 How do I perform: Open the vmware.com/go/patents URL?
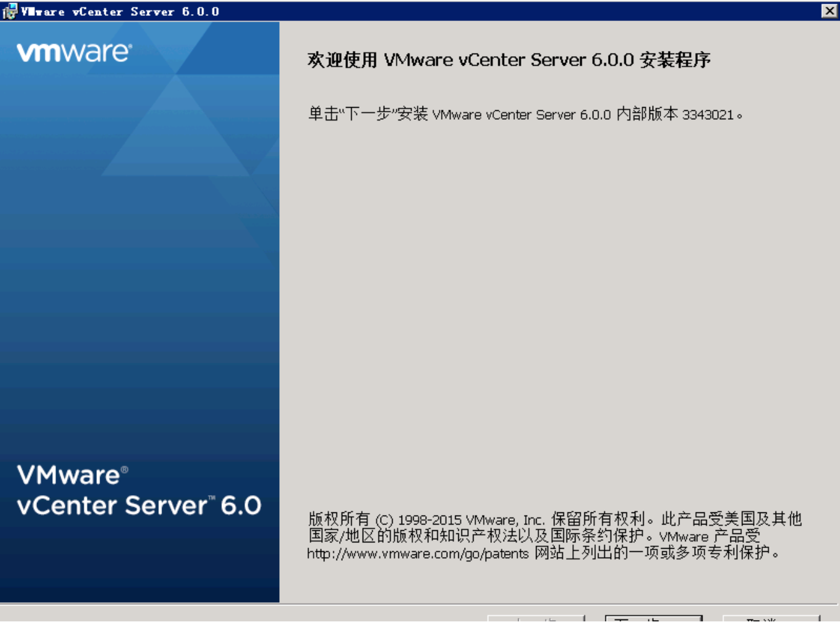417,553
